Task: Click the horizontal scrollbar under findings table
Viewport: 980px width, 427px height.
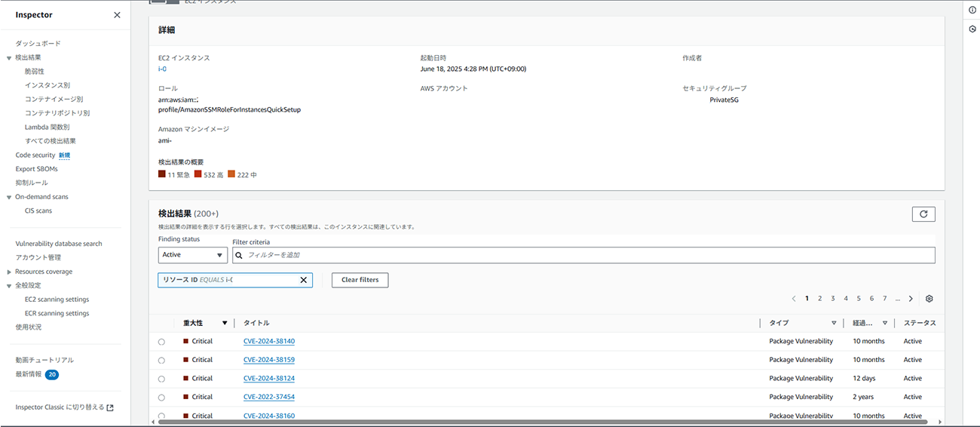Action: 528,422
